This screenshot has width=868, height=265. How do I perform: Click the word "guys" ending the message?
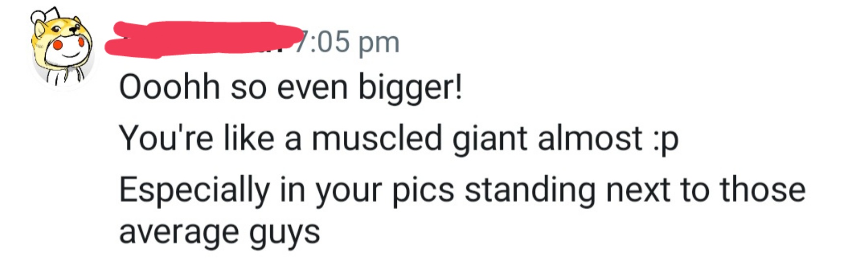(284, 233)
